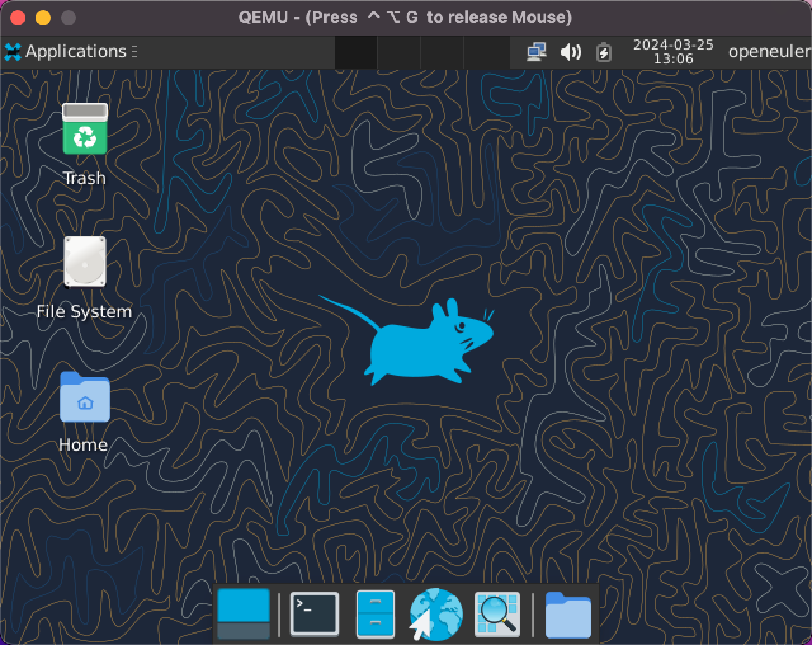The width and height of the screenshot is (812, 645).
Task: Open the openeuler user menu
Action: (x=769, y=51)
